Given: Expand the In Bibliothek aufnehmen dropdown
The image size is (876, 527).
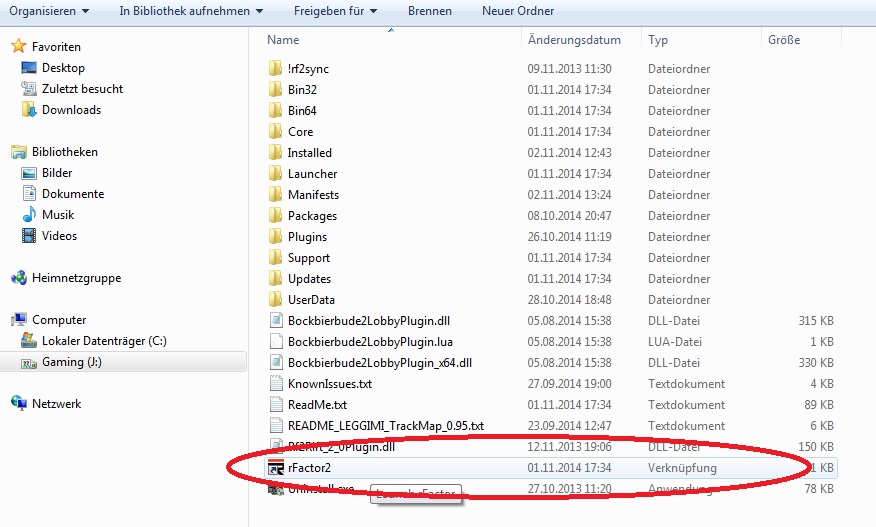Looking at the screenshot, I should click(x=190, y=11).
